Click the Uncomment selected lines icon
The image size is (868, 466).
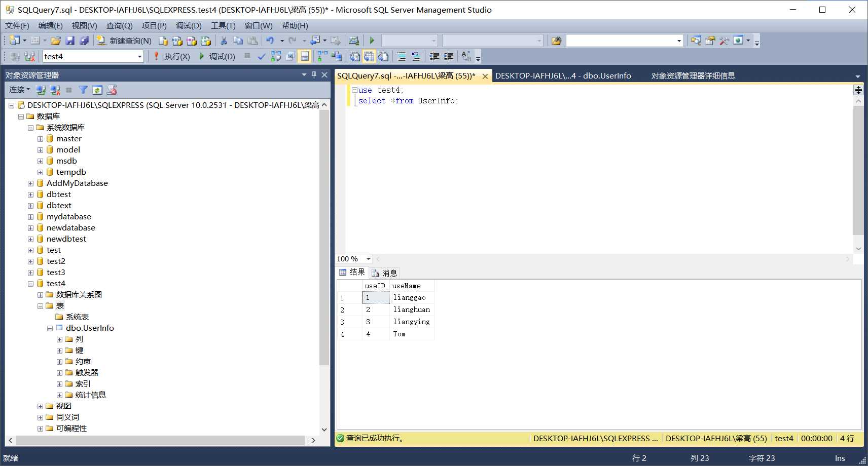click(x=415, y=56)
